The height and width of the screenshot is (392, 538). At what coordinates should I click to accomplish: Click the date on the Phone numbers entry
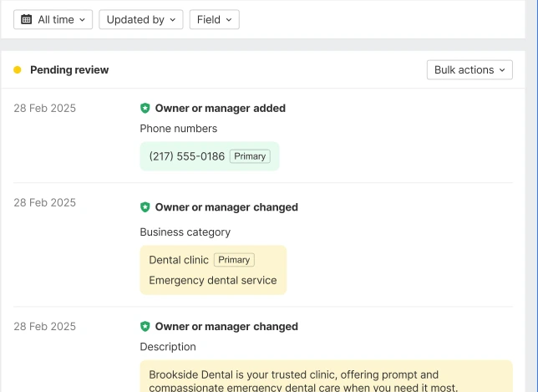pyautogui.click(x=44, y=108)
